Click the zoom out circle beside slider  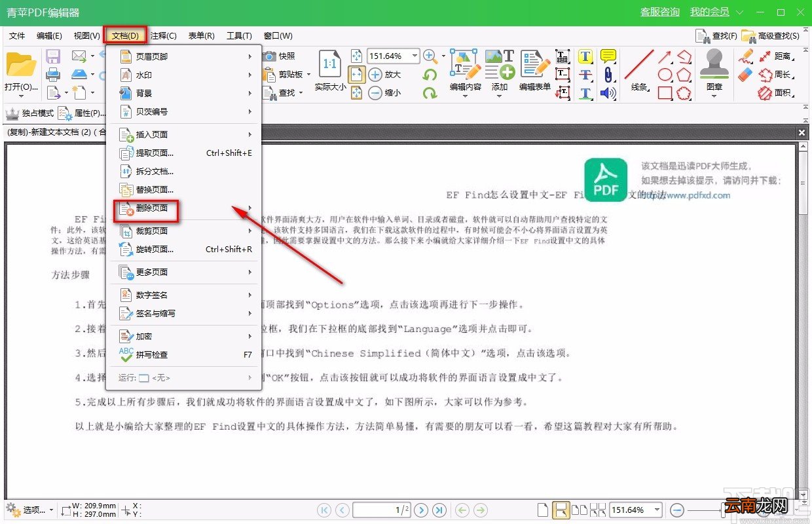click(x=678, y=510)
